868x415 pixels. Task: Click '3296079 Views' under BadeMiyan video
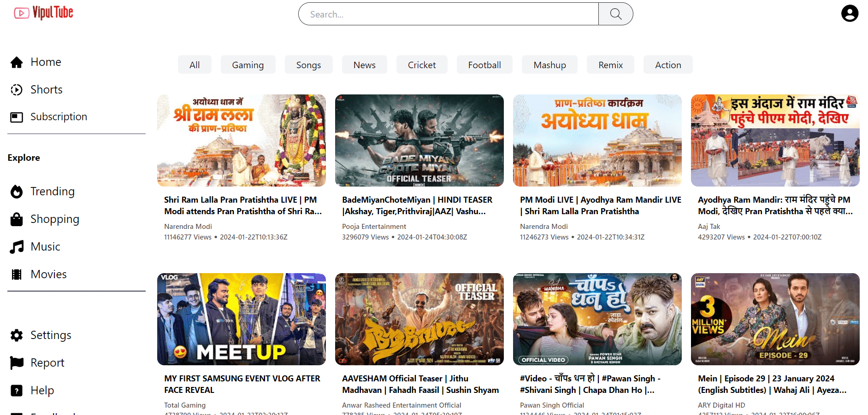(366, 237)
